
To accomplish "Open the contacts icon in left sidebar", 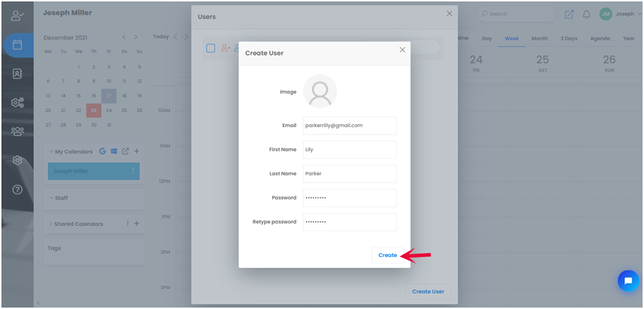I will pos(17,74).
